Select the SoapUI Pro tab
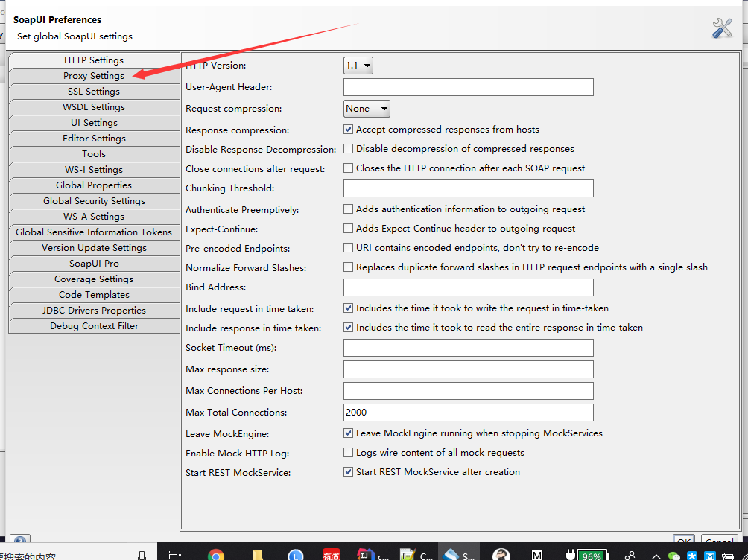The height and width of the screenshot is (560, 748). 94,264
